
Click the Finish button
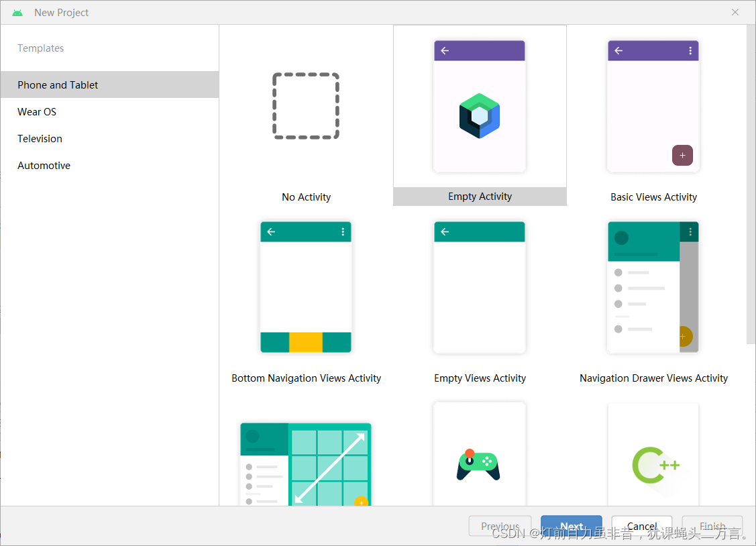tap(712, 527)
